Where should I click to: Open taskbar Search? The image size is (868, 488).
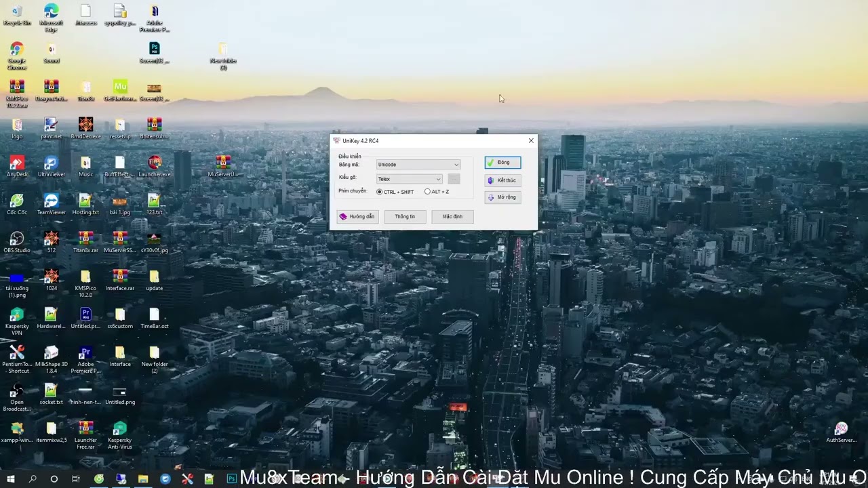coord(33,479)
